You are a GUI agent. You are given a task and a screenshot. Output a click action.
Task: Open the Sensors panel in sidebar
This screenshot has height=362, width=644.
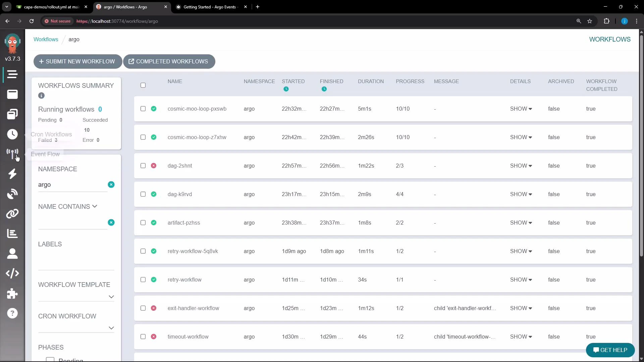pyautogui.click(x=12, y=193)
